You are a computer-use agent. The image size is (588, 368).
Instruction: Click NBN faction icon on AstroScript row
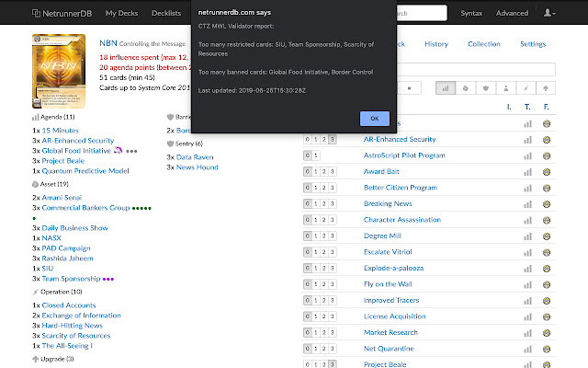(x=547, y=155)
